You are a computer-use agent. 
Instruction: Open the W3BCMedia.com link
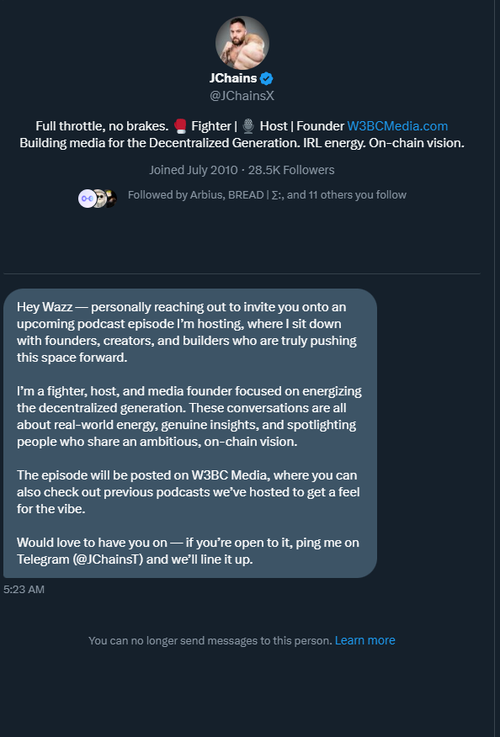[x=398, y=126]
